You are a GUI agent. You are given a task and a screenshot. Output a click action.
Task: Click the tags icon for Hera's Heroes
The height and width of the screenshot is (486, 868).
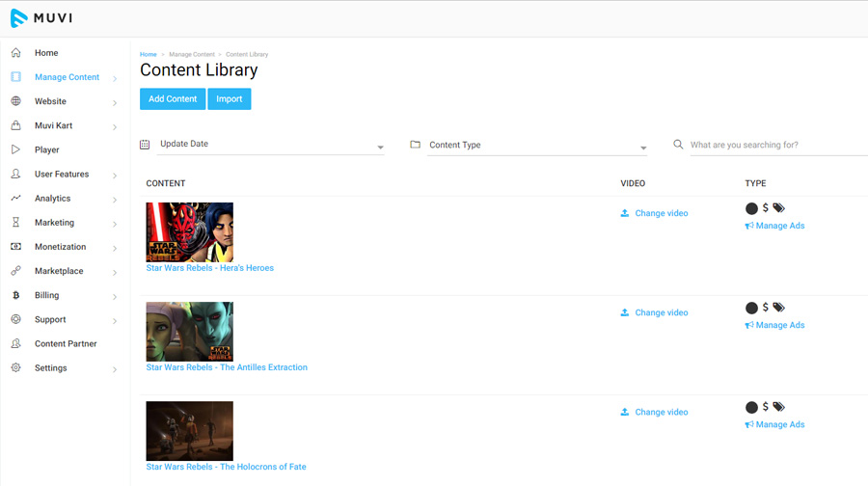pos(779,208)
